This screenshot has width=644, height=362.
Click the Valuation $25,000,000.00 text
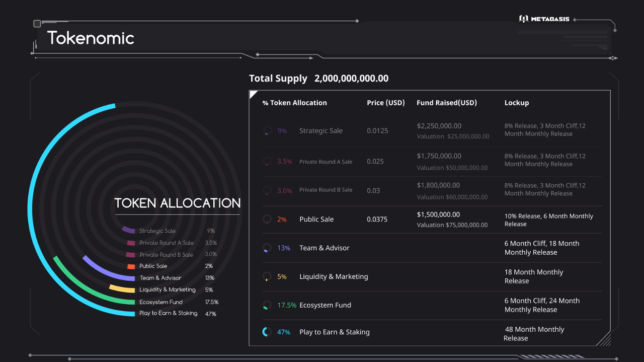[453, 136]
